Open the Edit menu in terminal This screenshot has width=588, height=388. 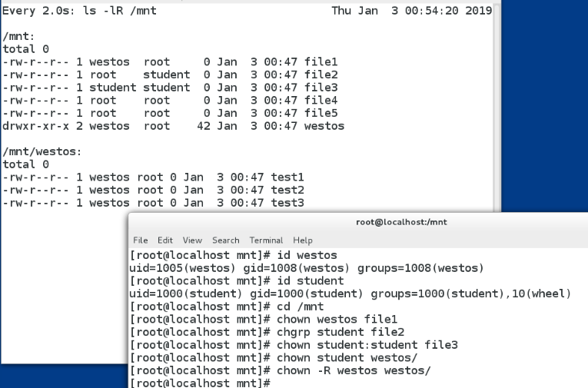tap(165, 240)
